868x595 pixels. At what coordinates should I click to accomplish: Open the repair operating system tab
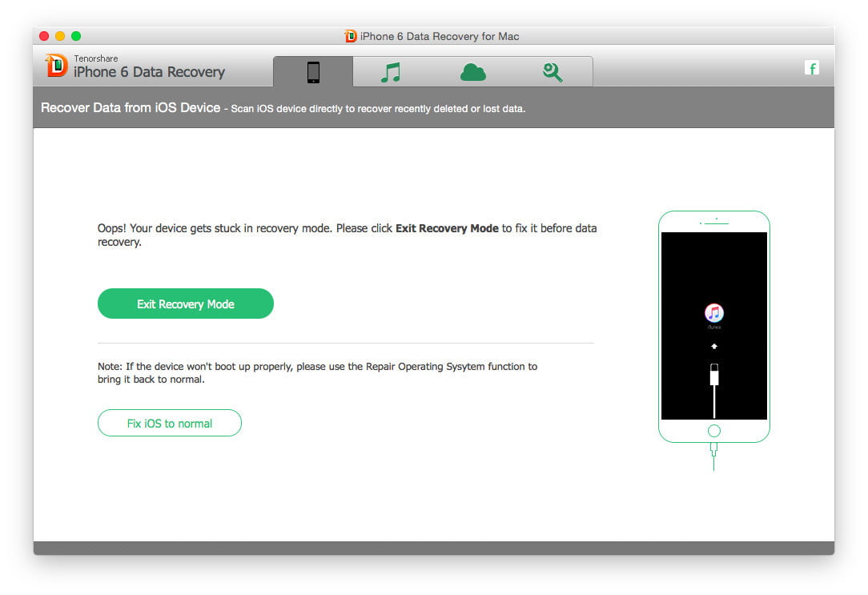click(x=553, y=72)
